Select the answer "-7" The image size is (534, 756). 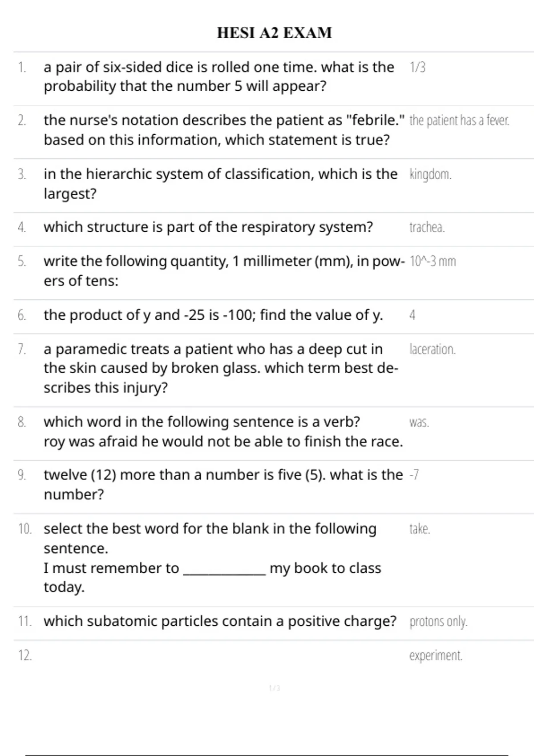[414, 475]
